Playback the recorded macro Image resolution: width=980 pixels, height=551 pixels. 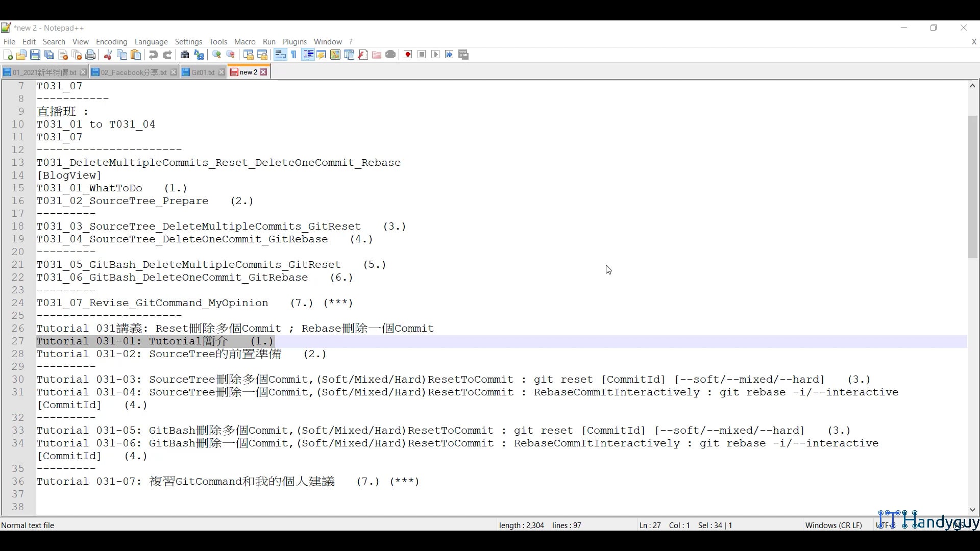coord(435,55)
